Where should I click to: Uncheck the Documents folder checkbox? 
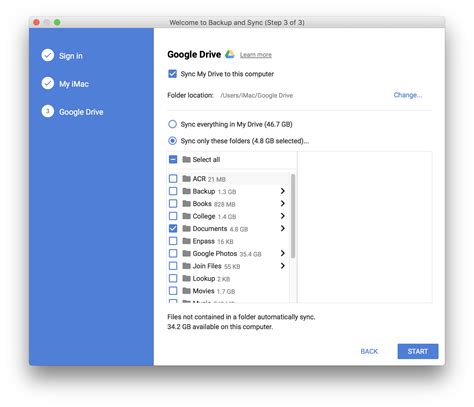click(173, 228)
